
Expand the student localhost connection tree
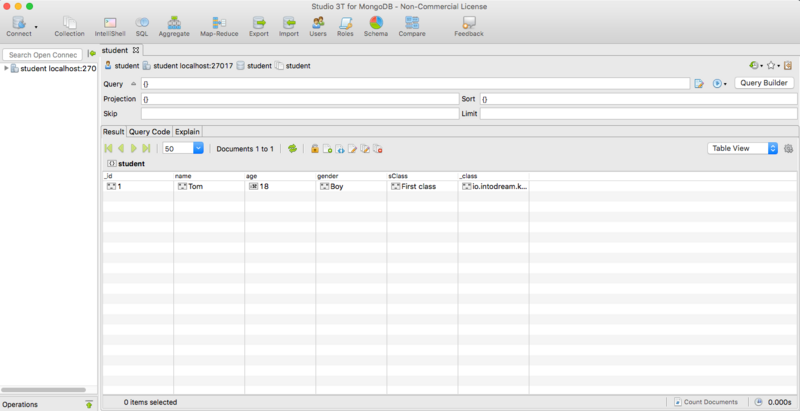pos(6,68)
